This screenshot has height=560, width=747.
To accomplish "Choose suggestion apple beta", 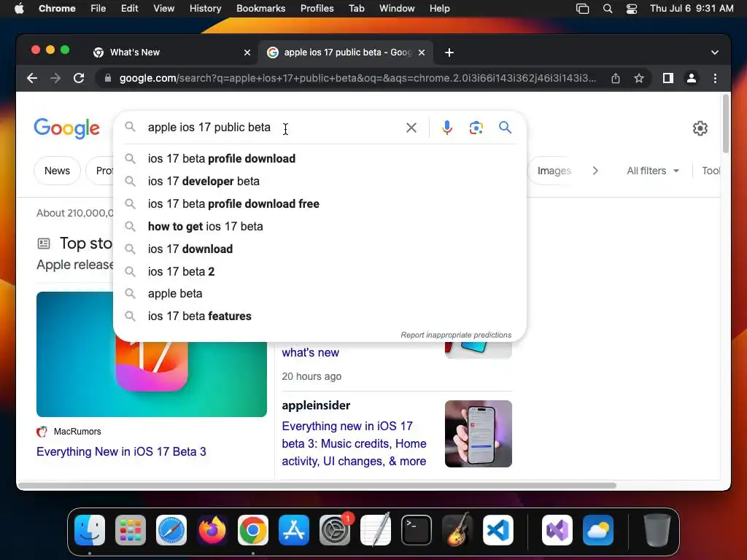I will pos(320,293).
